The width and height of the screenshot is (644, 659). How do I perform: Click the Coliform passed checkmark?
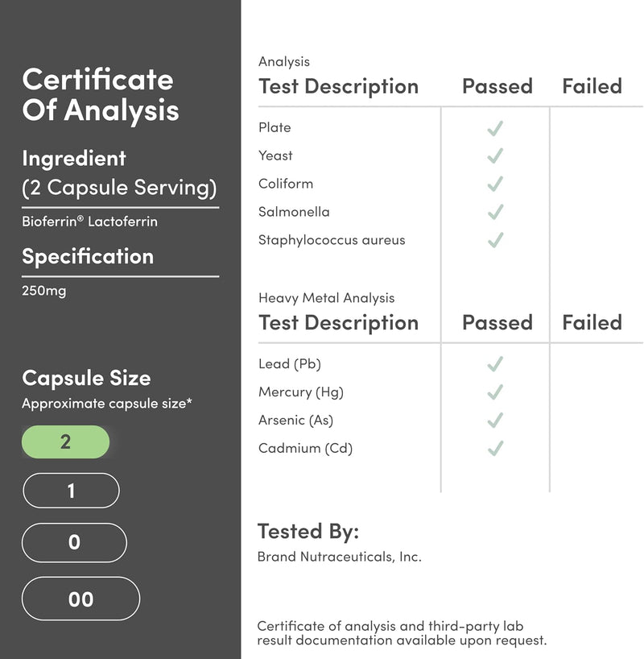click(x=495, y=184)
